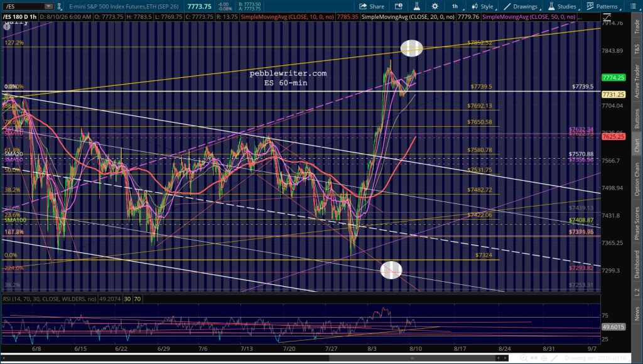Click the info bubble at chart top-left
Screen dimensions: 643x364
[6, 26]
